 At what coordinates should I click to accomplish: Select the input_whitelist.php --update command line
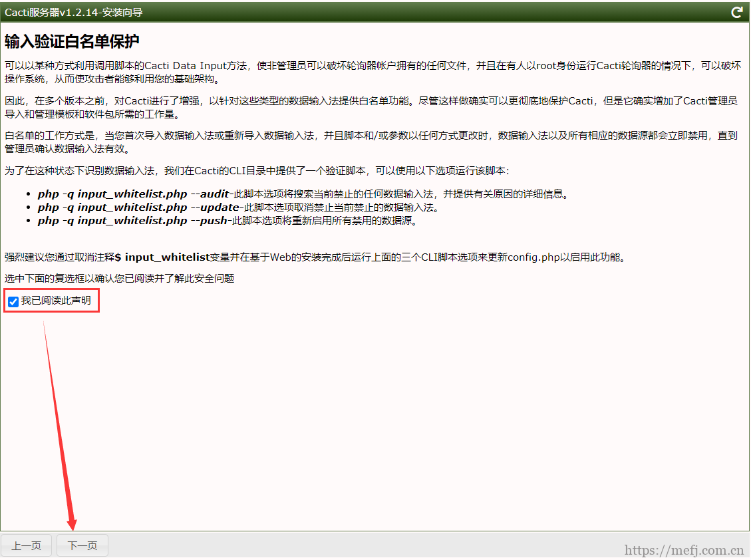(138, 208)
